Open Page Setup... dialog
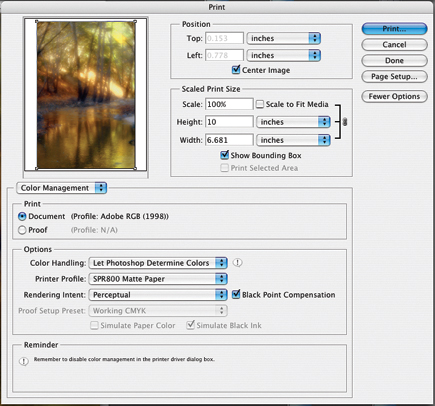This screenshot has width=435, height=406. [394, 77]
